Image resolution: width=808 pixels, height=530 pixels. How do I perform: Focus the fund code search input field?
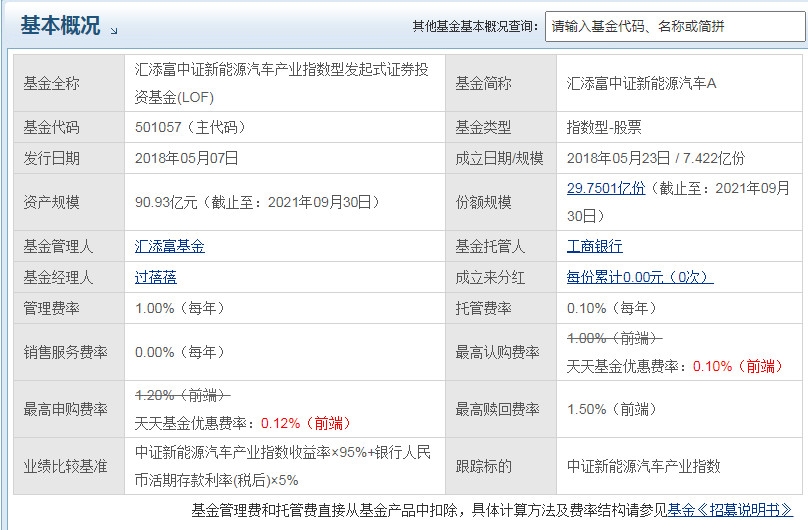tap(676, 26)
